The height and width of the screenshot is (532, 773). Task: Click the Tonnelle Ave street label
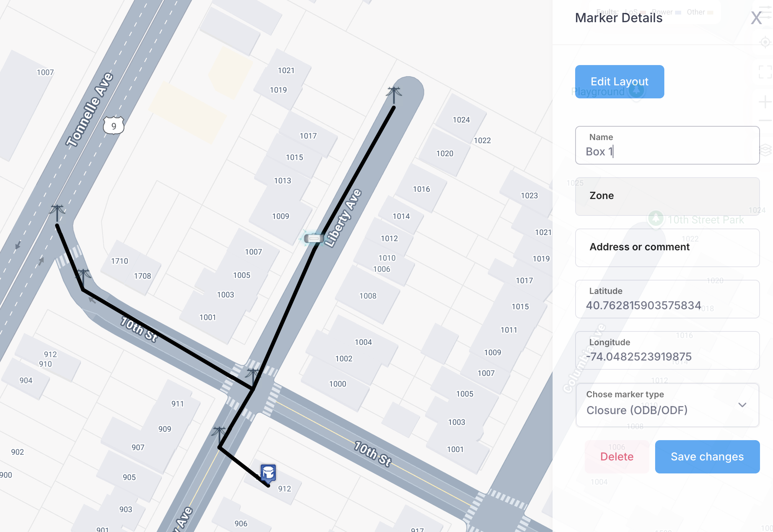click(x=90, y=110)
